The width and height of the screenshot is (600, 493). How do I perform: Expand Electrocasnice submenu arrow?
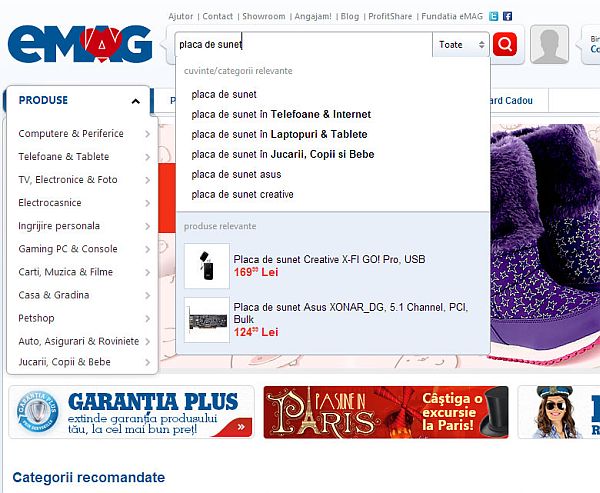point(147,203)
